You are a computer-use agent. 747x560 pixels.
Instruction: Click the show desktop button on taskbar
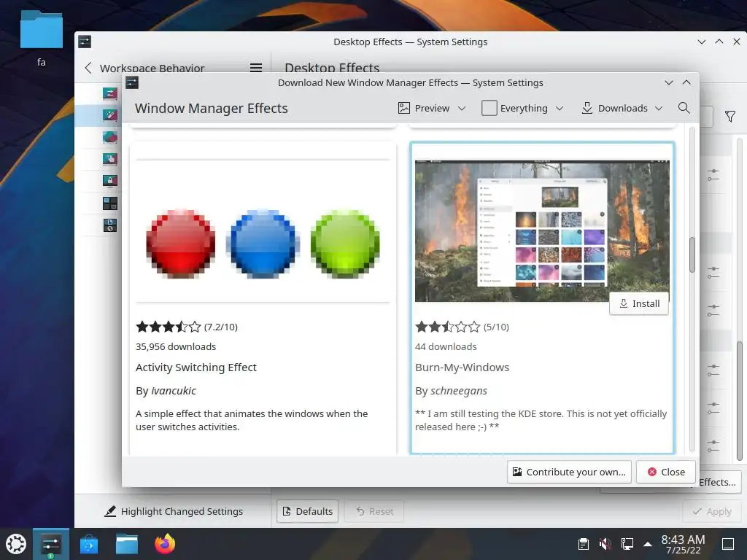[x=728, y=544]
